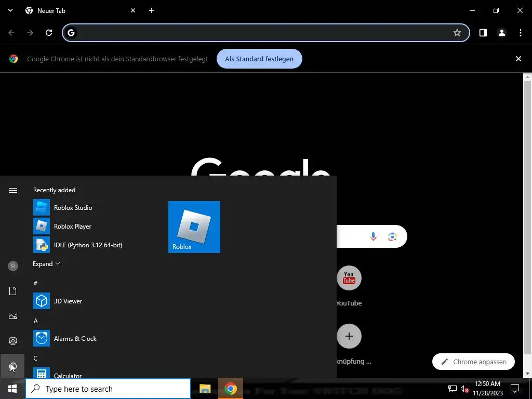Open IDLE (Python 3.12 64-bit)
532x399 pixels.
pos(78,245)
